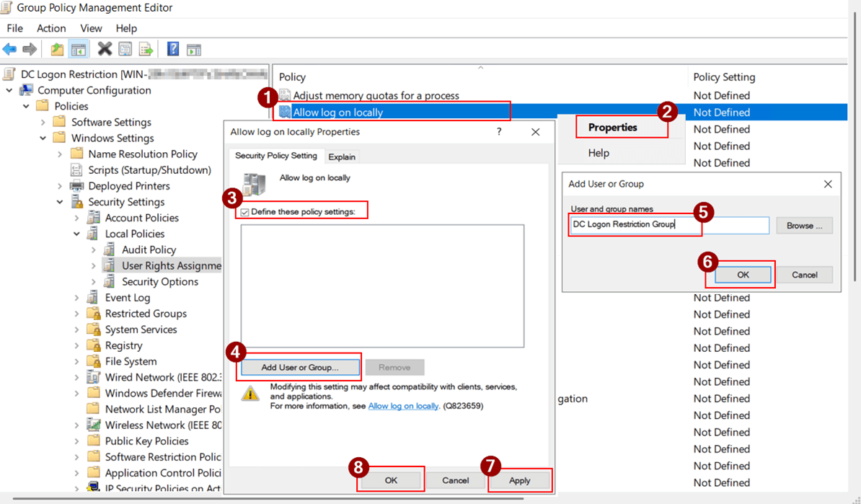This screenshot has width=861, height=504.
Task: Open the View menu
Action: click(x=91, y=28)
